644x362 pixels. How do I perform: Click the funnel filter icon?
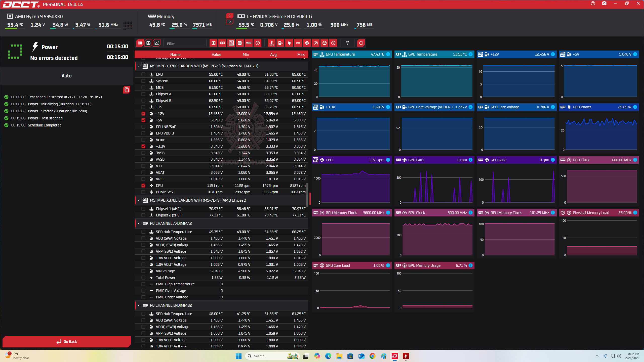347,43
